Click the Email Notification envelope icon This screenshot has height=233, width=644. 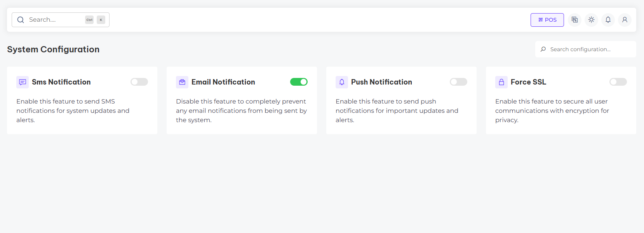[182, 82]
